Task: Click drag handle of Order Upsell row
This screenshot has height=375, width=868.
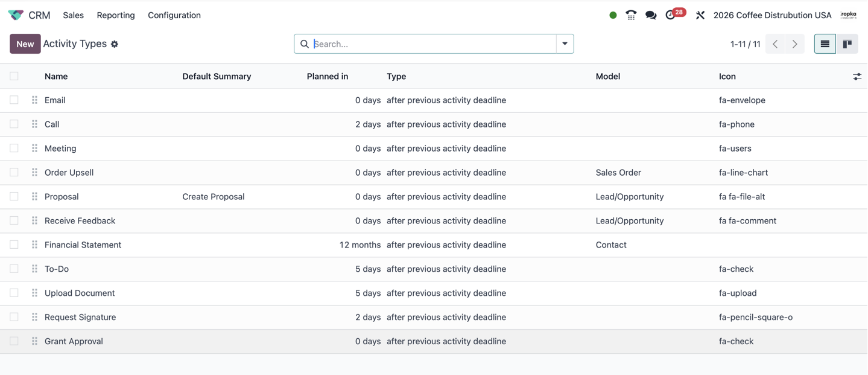Action: (x=34, y=173)
